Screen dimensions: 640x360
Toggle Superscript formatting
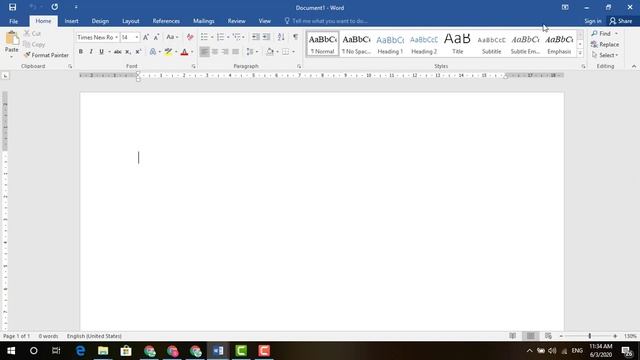tap(138, 52)
